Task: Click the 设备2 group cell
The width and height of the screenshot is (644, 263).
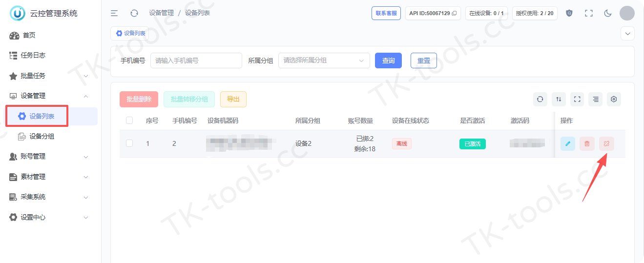Action: (303, 143)
